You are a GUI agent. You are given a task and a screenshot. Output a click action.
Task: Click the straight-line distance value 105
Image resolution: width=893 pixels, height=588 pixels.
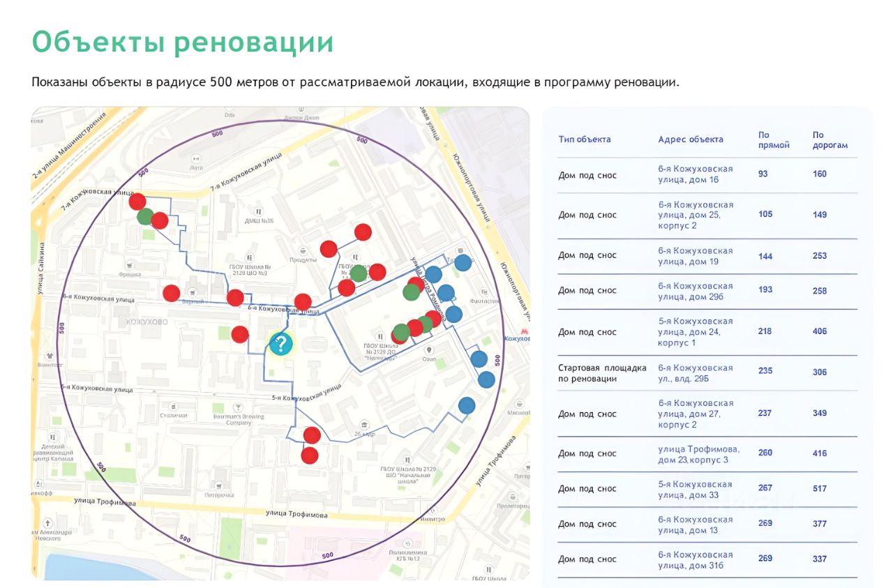tap(765, 214)
